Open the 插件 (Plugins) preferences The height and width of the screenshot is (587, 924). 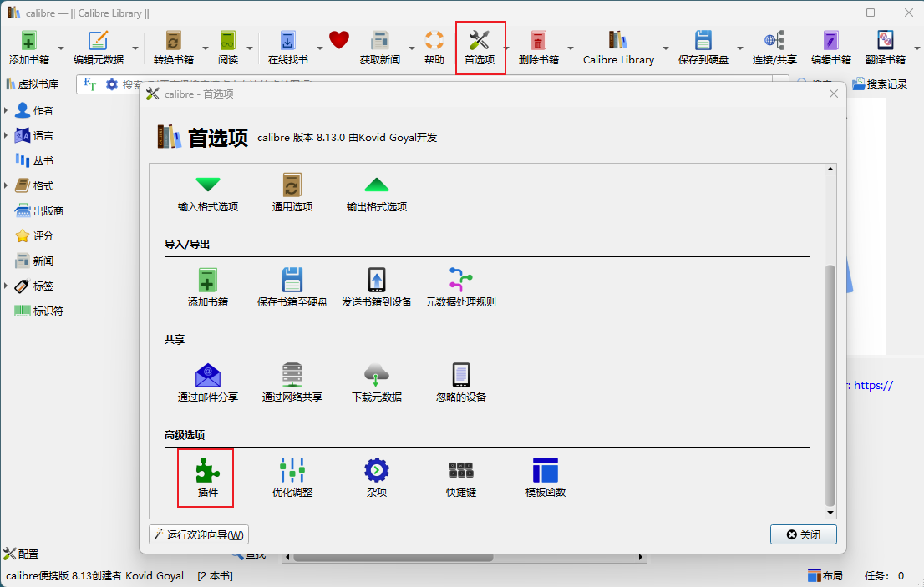tap(206, 478)
